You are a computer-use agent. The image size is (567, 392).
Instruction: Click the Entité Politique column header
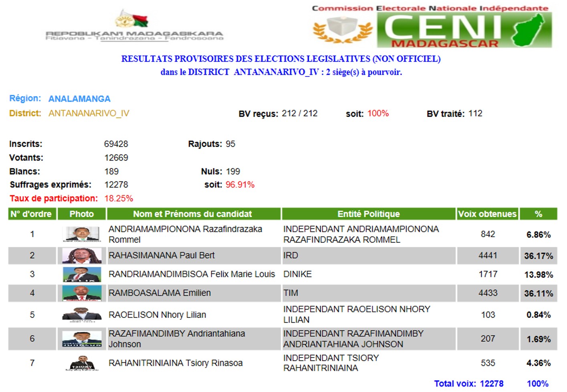pyautogui.click(x=369, y=214)
